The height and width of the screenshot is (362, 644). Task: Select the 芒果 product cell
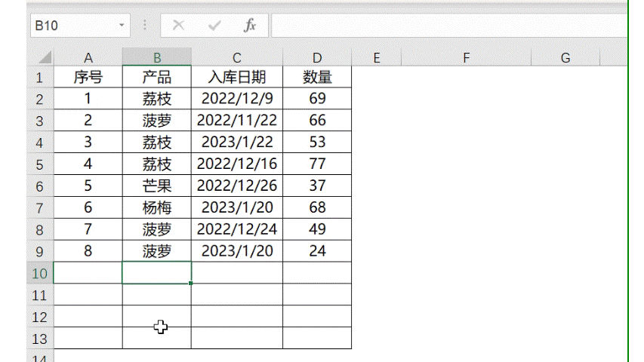[157, 186]
